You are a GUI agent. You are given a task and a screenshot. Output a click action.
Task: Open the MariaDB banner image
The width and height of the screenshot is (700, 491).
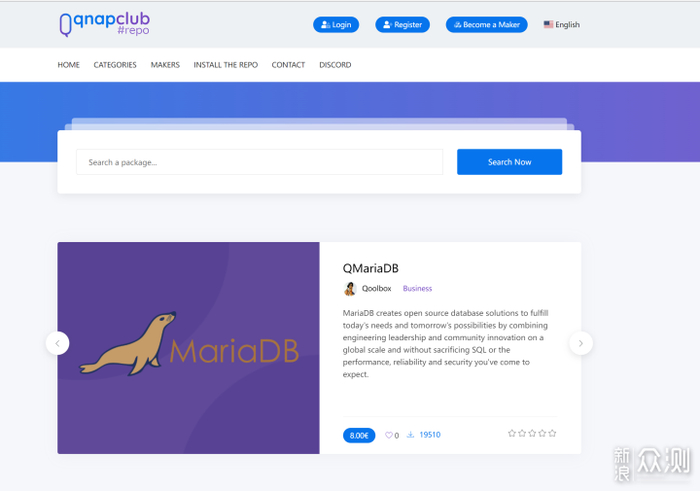pos(188,348)
